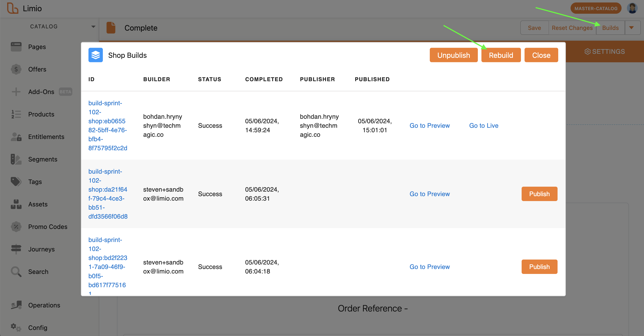The width and height of the screenshot is (644, 336).
Task: Click the Search magnifier icon
Action: [x=16, y=271]
